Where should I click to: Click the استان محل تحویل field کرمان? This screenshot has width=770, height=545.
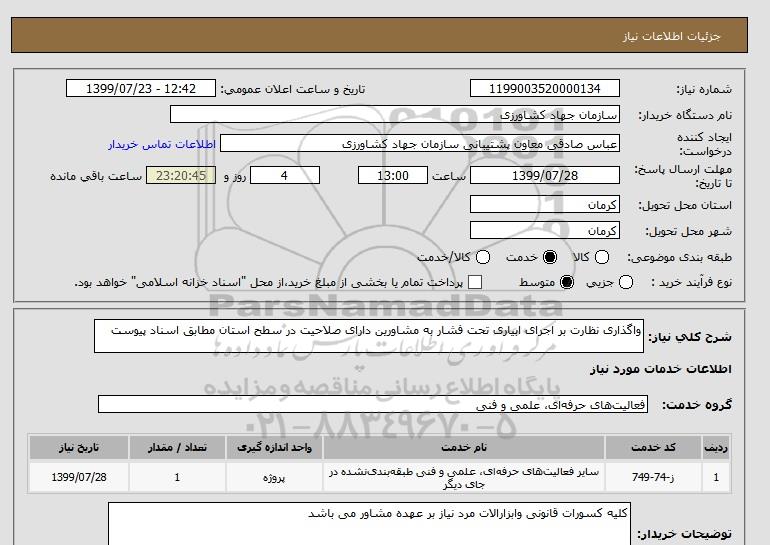coord(545,205)
